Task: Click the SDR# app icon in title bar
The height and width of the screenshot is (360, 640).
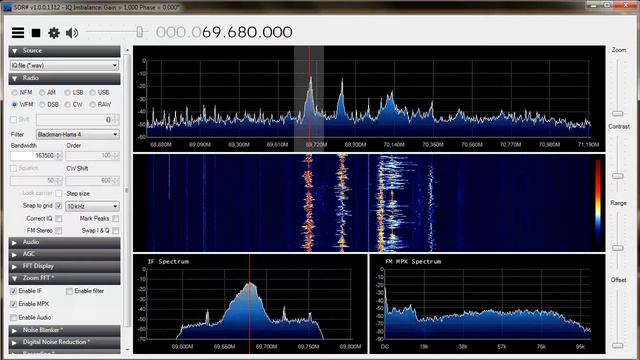Action: click(x=7, y=7)
